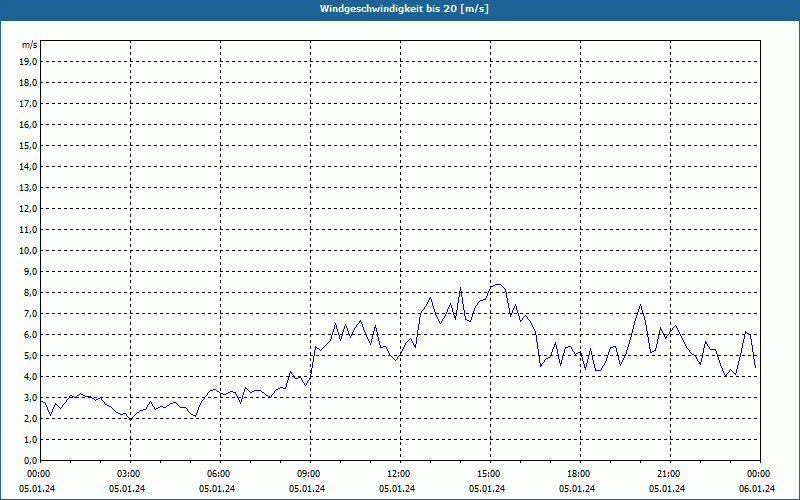The image size is (800, 500).
Task: Pick the "14,0" y-axis label
Action: pyautogui.click(x=28, y=166)
